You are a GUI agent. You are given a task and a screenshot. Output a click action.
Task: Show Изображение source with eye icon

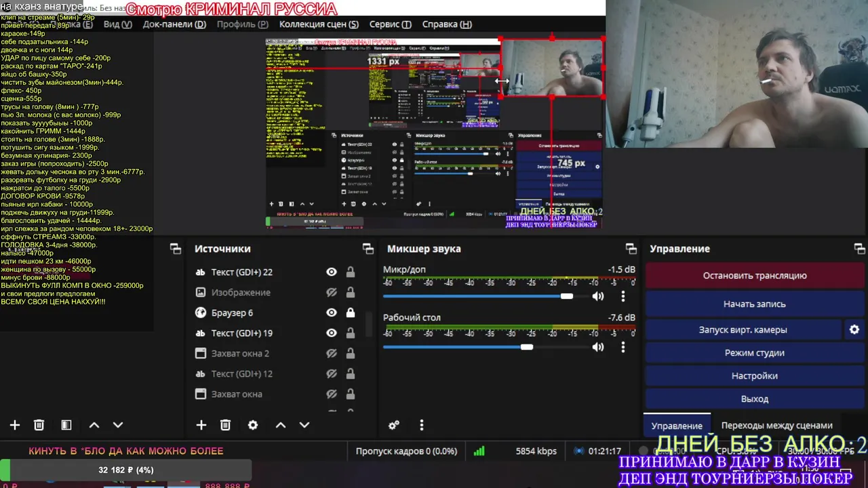click(332, 292)
